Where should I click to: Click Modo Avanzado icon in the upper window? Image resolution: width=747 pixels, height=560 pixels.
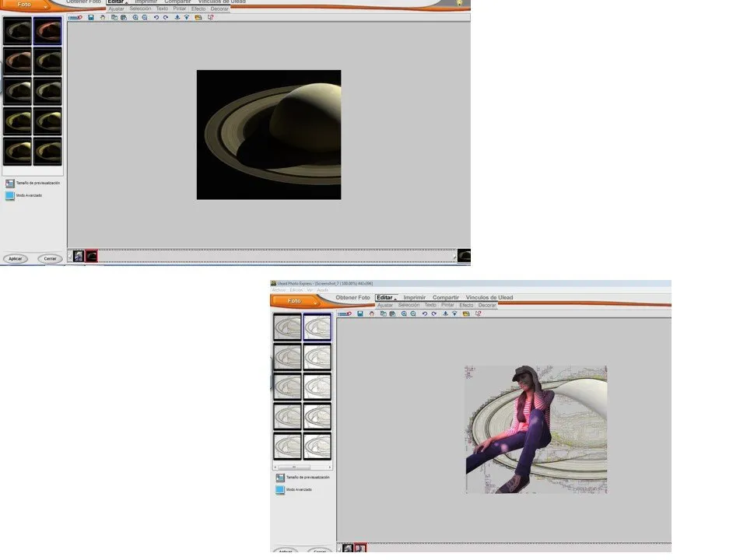click(x=10, y=196)
